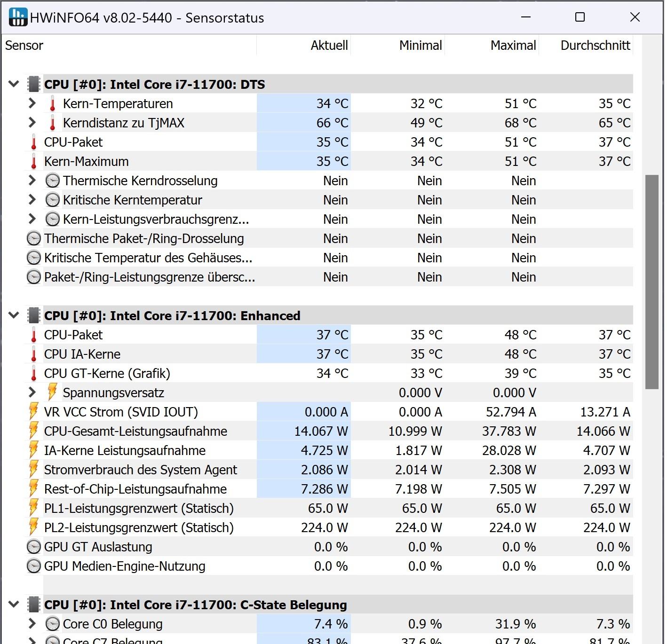Image resolution: width=667 pixels, height=644 pixels.
Task: Click thermometer icon next to Kerndistanz zu TjMAX
Action: (53, 123)
